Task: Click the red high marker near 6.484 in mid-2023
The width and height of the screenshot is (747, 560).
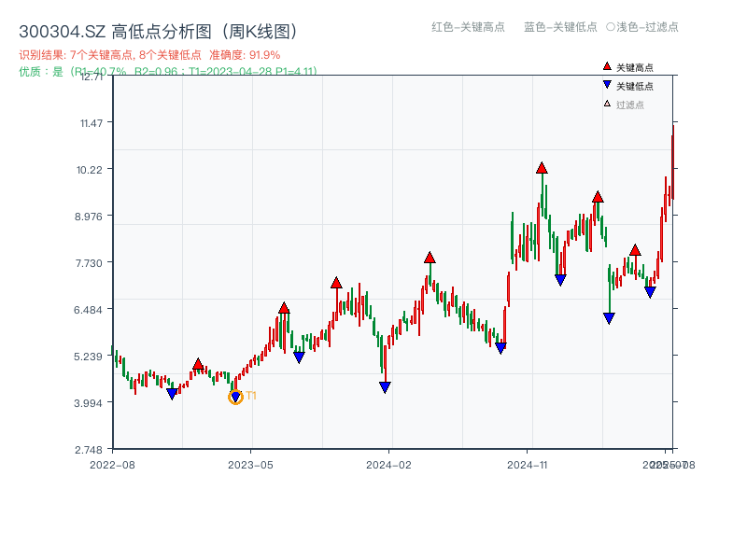Action: tap(284, 308)
